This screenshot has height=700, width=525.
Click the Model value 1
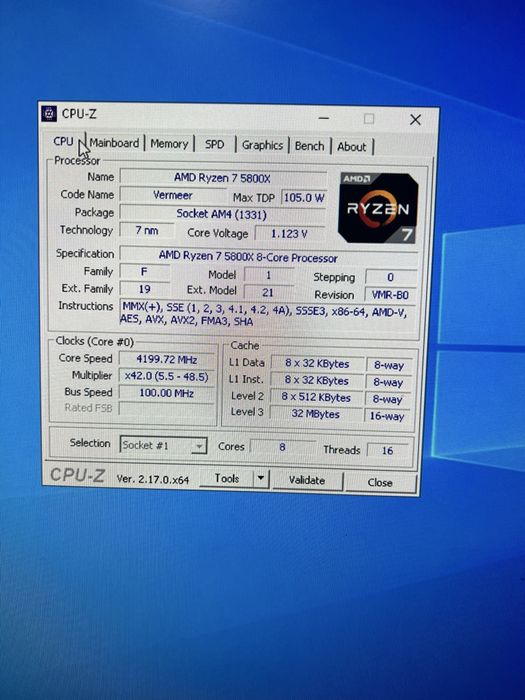269,275
